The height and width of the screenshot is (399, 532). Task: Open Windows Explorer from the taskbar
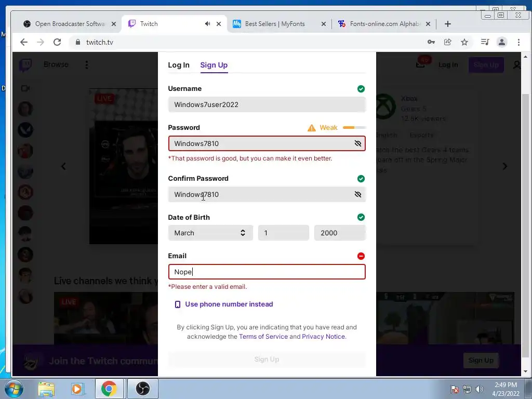click(x=46, y=389)
